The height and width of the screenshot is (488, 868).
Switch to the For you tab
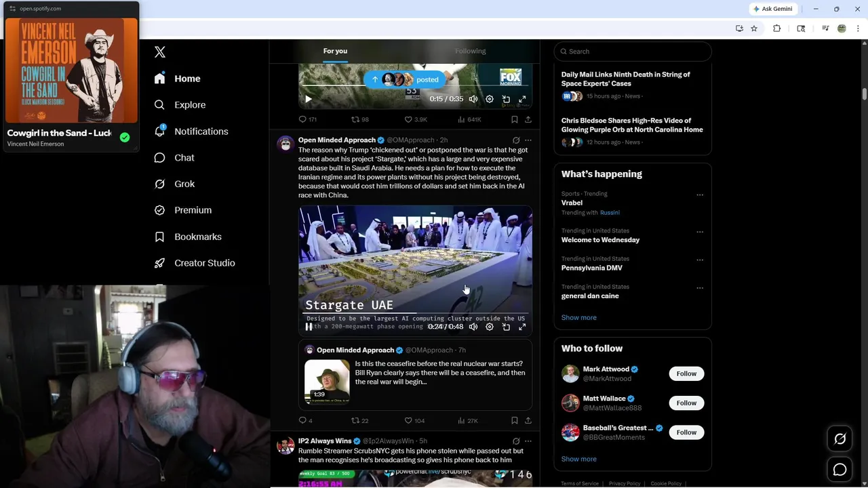(335, 52)
